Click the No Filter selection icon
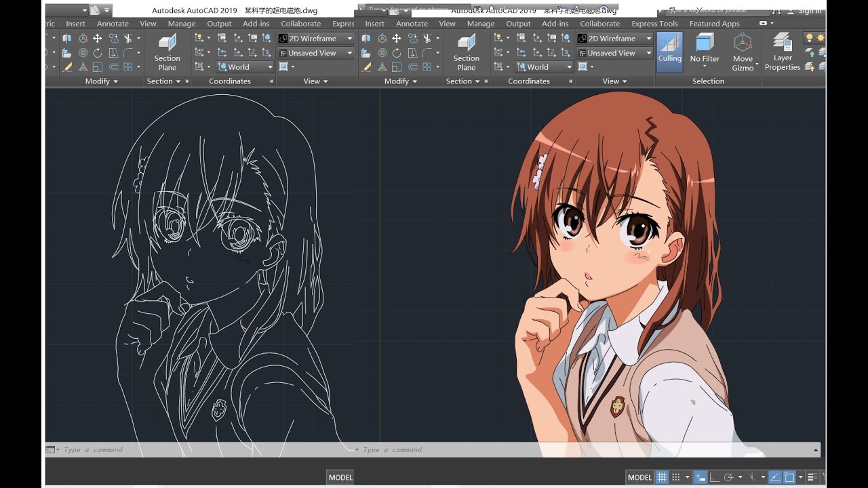Screen dimensions: 868x488 [x=705, y=49]
